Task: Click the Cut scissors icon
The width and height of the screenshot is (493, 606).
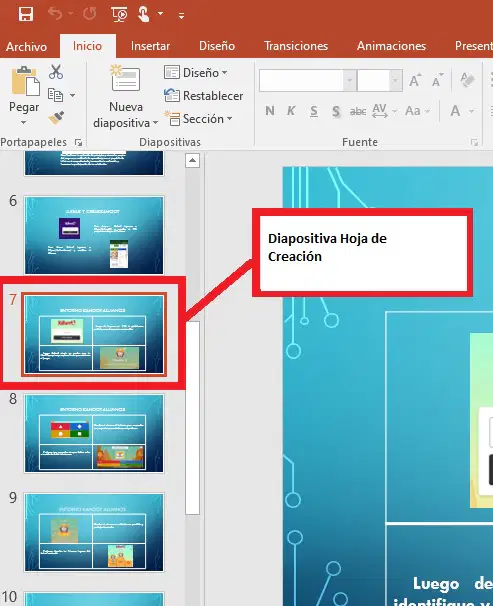Action: click(x=56, y=72)
